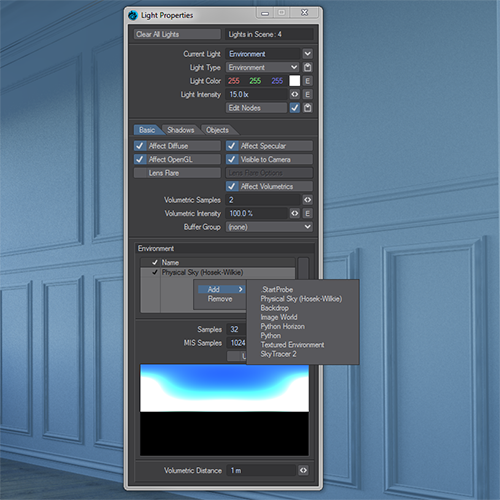Click the Clear All Lights button
The image size is (500, 500).
point(177,34)
